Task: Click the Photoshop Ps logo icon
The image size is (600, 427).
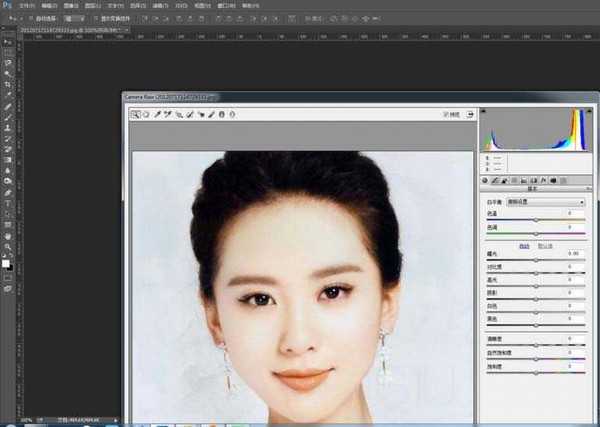Action: tap(7, 5)
